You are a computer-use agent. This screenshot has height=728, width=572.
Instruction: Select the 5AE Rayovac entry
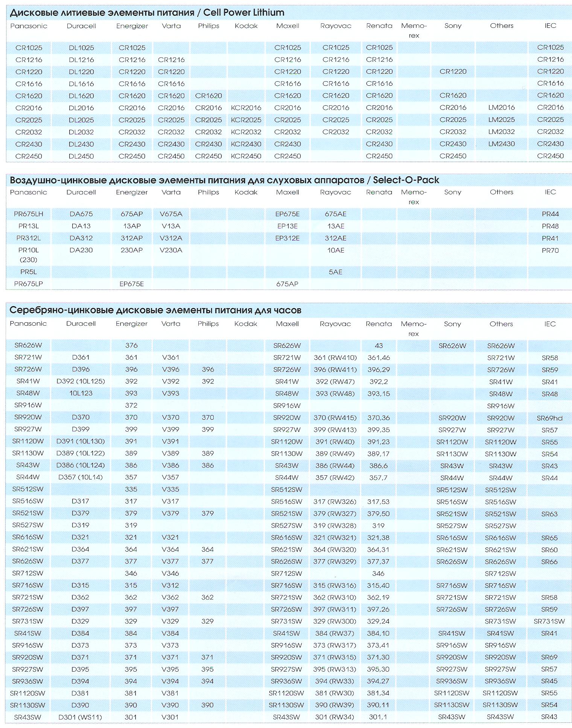pos(336,272)
